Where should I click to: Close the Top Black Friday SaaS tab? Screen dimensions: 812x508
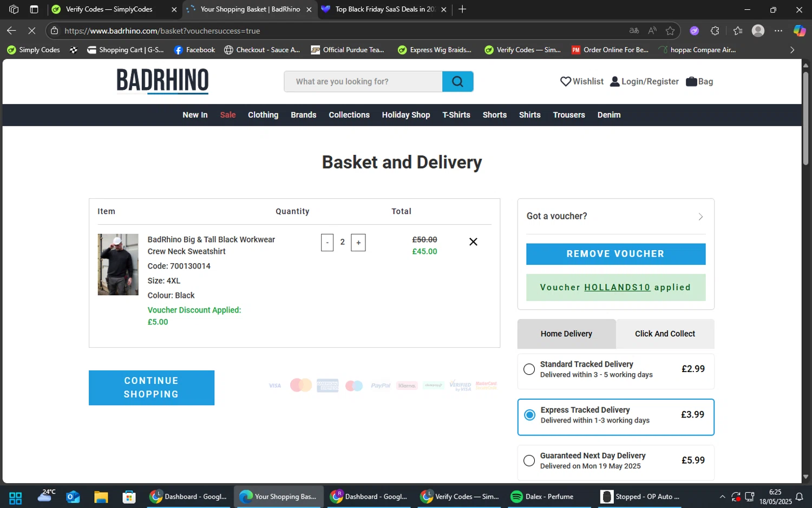[x=444, y=10]
